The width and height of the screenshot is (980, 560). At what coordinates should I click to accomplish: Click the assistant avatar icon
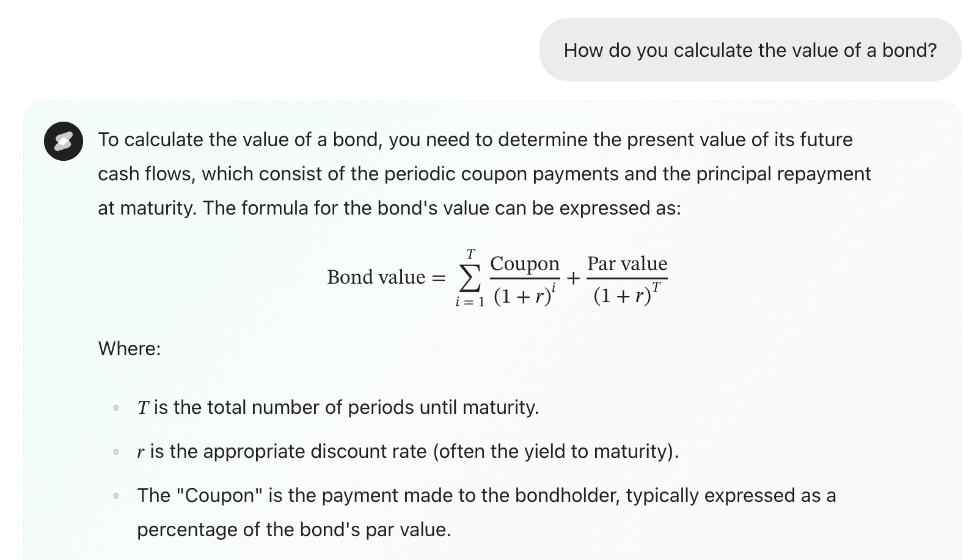point(63,141)
